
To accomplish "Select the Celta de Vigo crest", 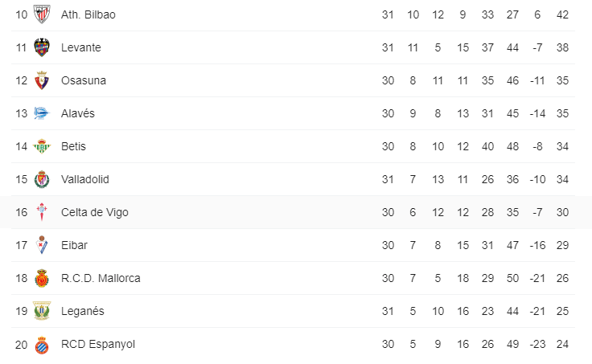I will coord(42,212).
